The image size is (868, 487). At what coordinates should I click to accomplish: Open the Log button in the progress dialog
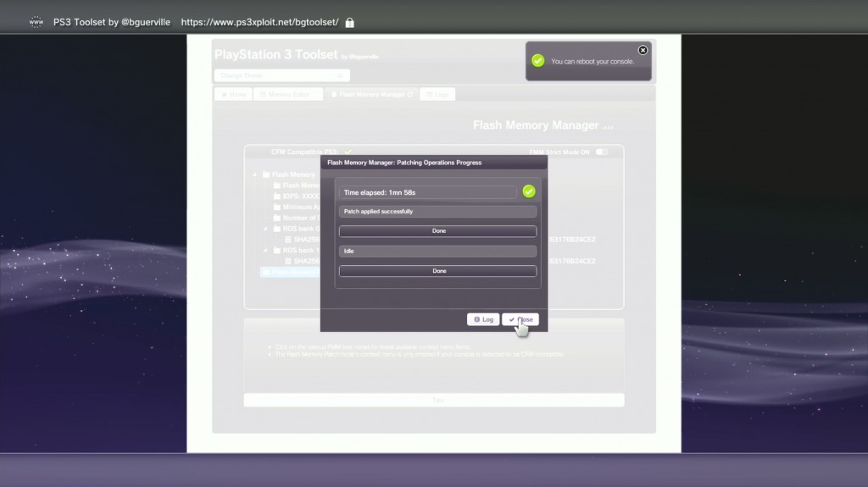(x=483, y=319)
